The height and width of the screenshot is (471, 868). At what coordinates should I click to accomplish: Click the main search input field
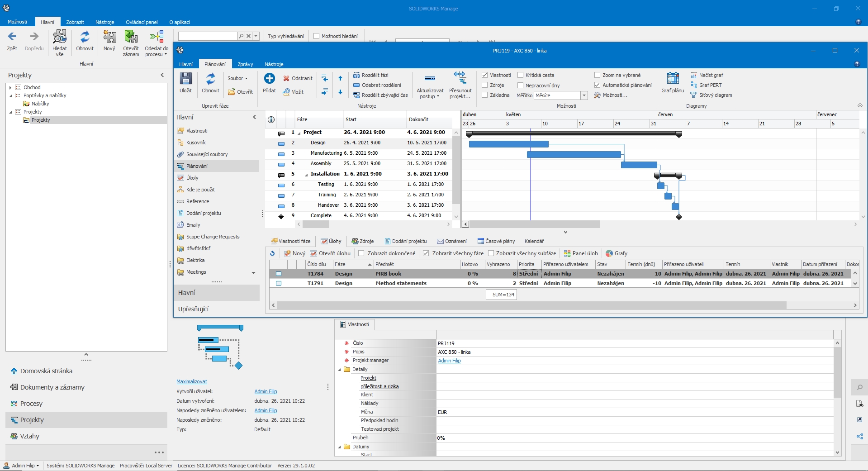pos(208,36)
